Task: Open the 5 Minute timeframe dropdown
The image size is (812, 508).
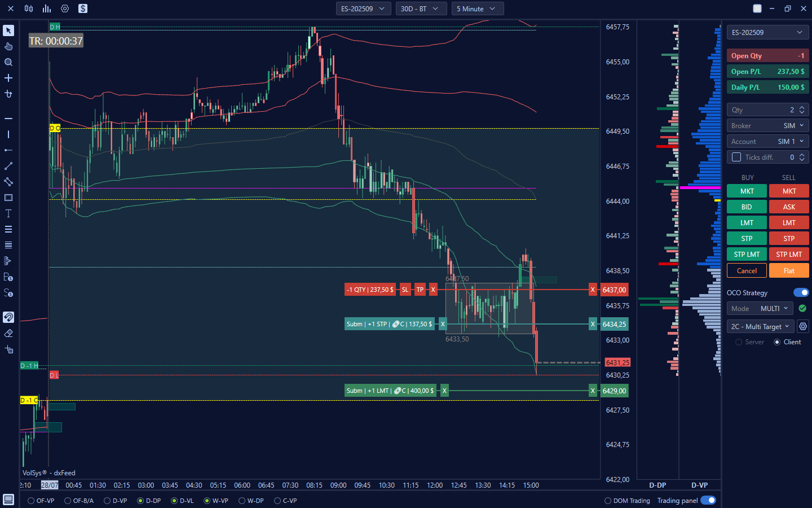Action: coord(478,8)
